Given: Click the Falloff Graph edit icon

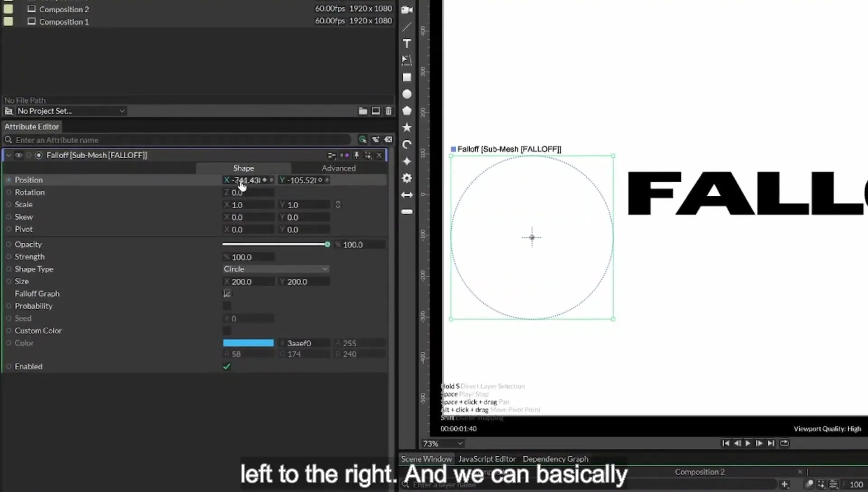Looking at the screenshot, I should click(x=227, y=293).
